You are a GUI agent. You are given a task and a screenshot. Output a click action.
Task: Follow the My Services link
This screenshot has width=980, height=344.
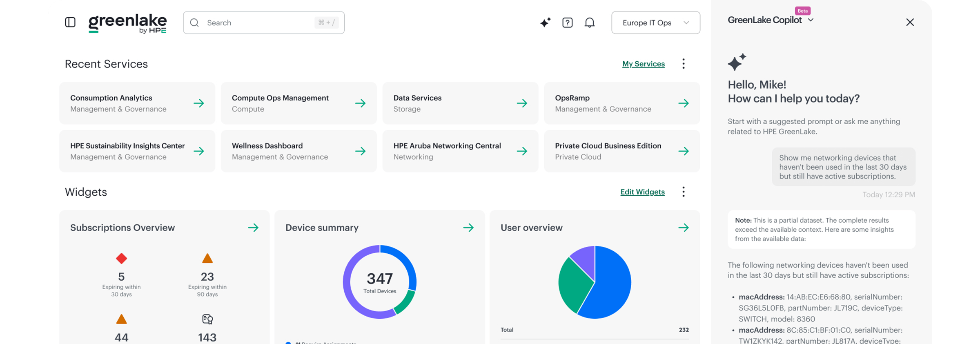click(643, 64)
